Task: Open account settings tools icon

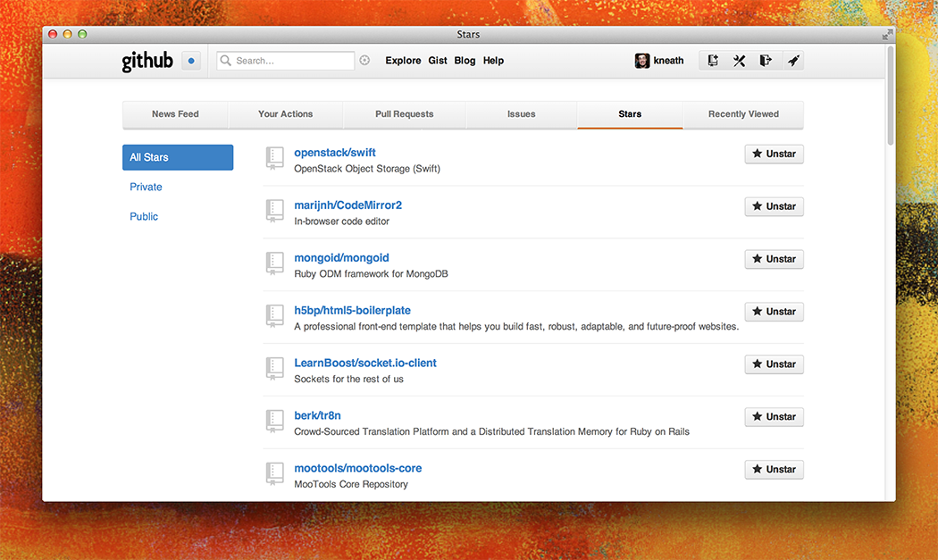Action: pos(740,61)
